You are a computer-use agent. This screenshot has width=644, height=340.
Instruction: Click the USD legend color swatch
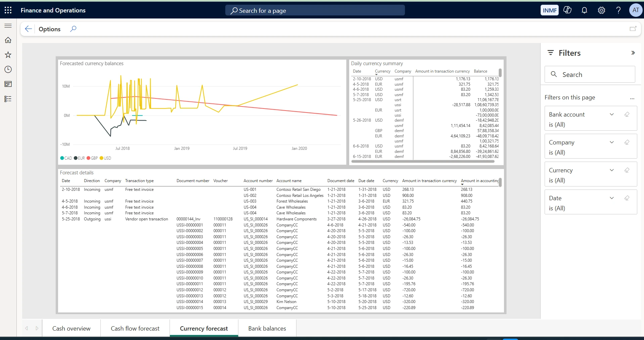pos(101,158)
